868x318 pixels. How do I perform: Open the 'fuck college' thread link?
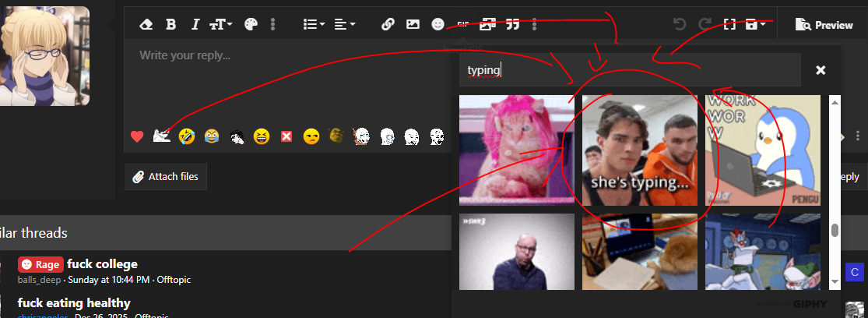(x=102, y=263)
